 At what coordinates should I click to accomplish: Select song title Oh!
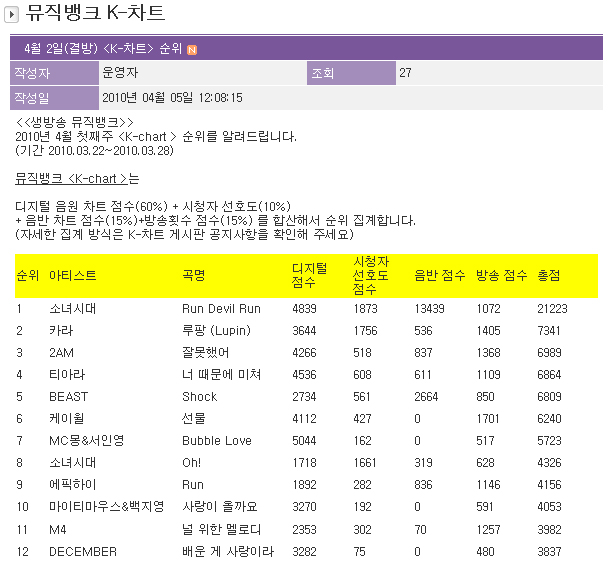(191, 463)
